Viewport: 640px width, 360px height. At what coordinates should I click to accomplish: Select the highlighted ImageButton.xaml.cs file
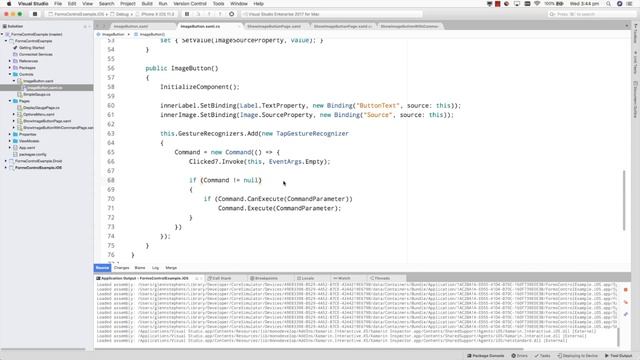pyautogui.click(x=47, y=88)
